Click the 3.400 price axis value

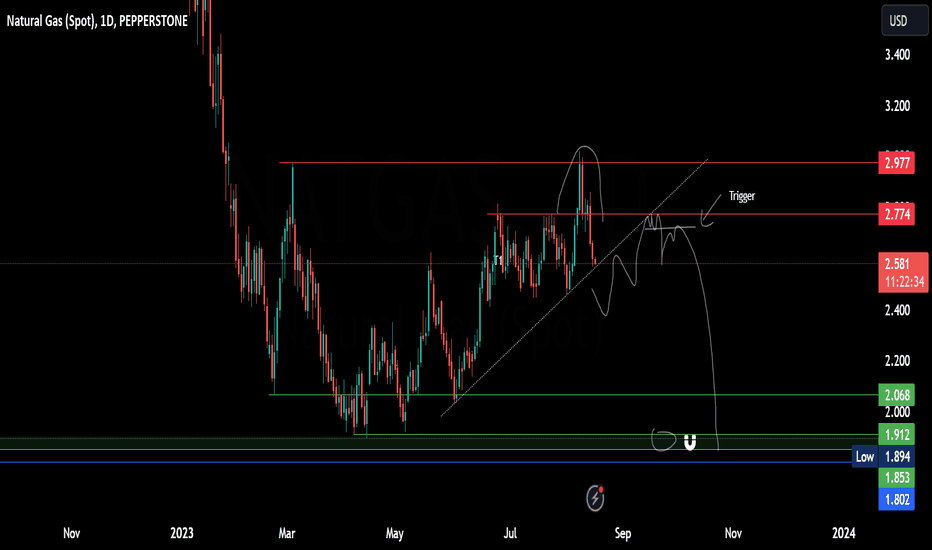(x=897, y=55)
